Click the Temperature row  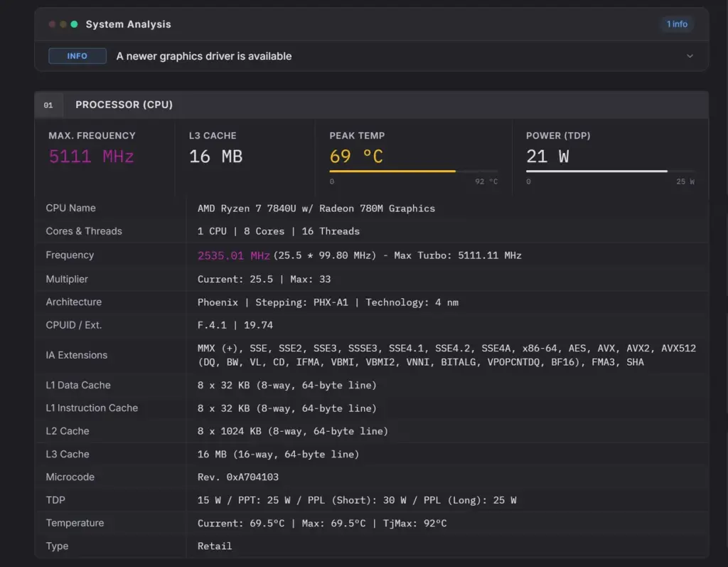click(x=371, y=524)
